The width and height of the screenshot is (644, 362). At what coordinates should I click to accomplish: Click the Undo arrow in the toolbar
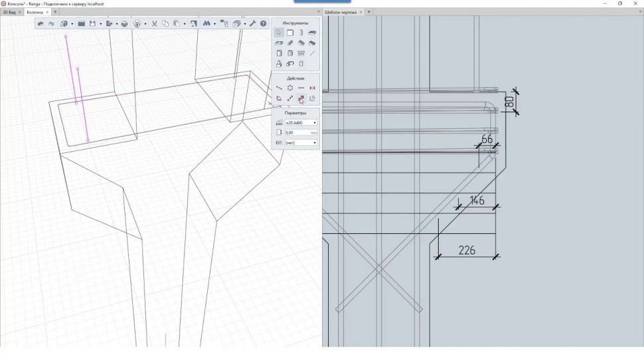tap(40, 24)
